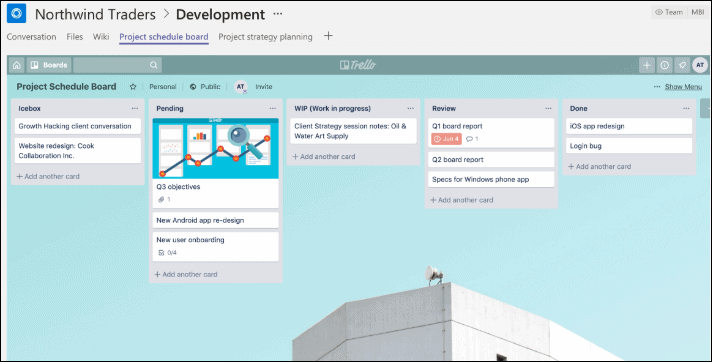Open the Boards button in Trello header
The image size is (712, 362).
pos(49,65)
